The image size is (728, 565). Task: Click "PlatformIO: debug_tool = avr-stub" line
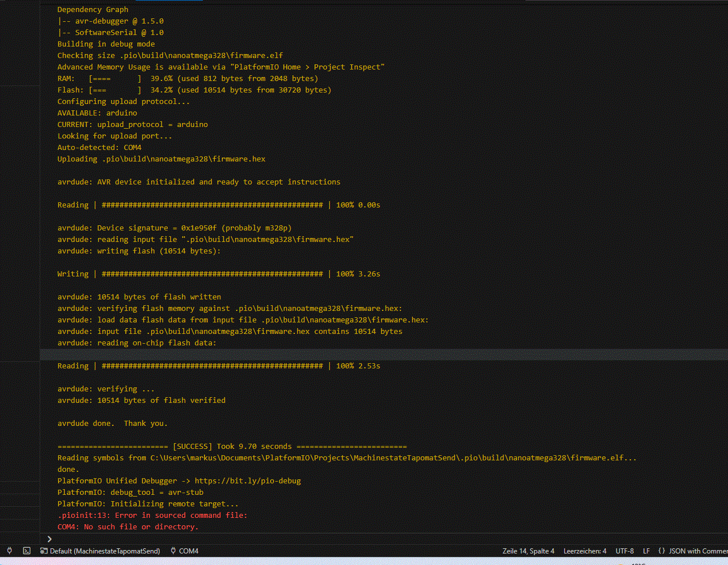click(x=130, y=492)
